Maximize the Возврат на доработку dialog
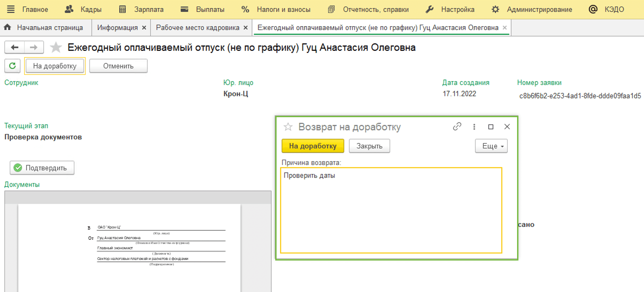 click(491, 127)
